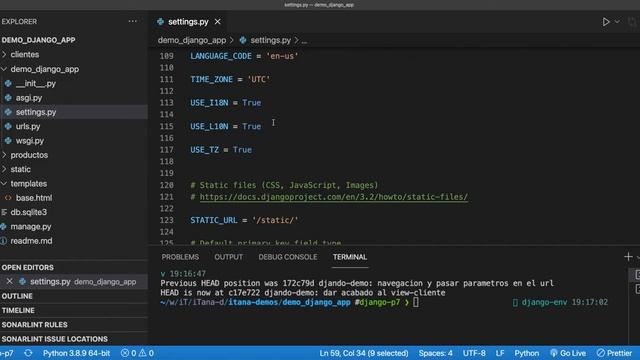This screenshot has width=640, height=360.
Task: Select the TERMINAL panel tab
Action: (350, 257)
